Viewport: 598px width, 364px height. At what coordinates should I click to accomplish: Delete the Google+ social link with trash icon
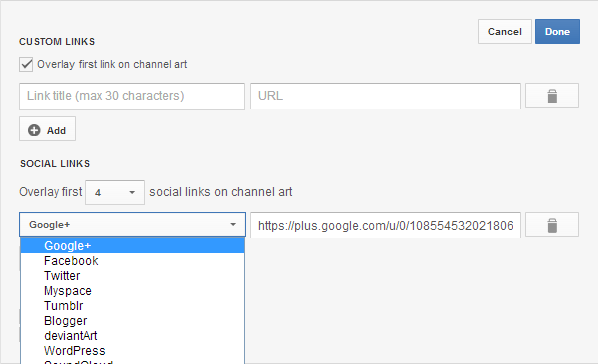(x=552, y=225)
